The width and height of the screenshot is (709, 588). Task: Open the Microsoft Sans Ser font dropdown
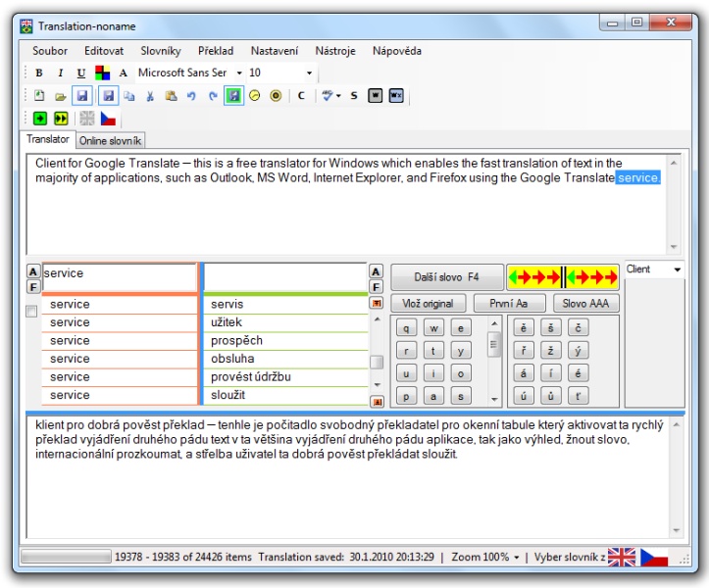tap(239, 73)
